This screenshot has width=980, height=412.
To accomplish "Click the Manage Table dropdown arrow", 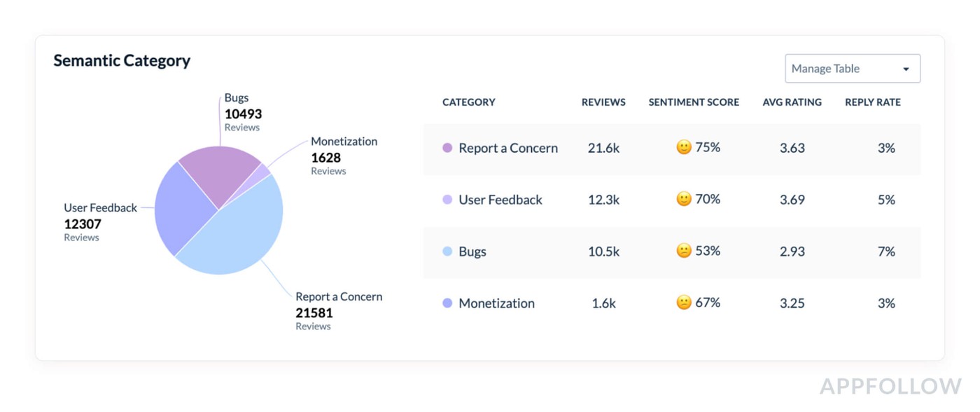I will [x=906, y=69].
